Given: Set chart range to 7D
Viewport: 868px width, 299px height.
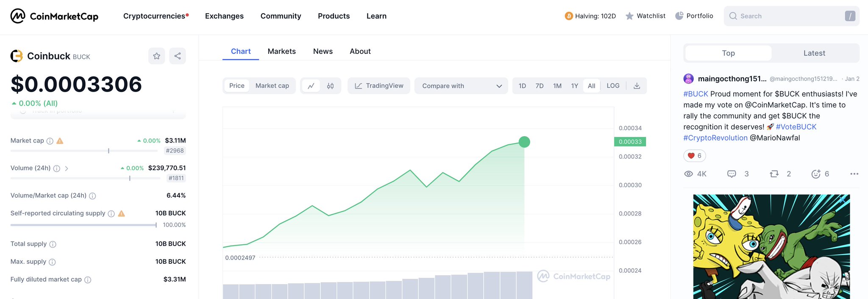Looking at the screenshot, I should point(540,86).
